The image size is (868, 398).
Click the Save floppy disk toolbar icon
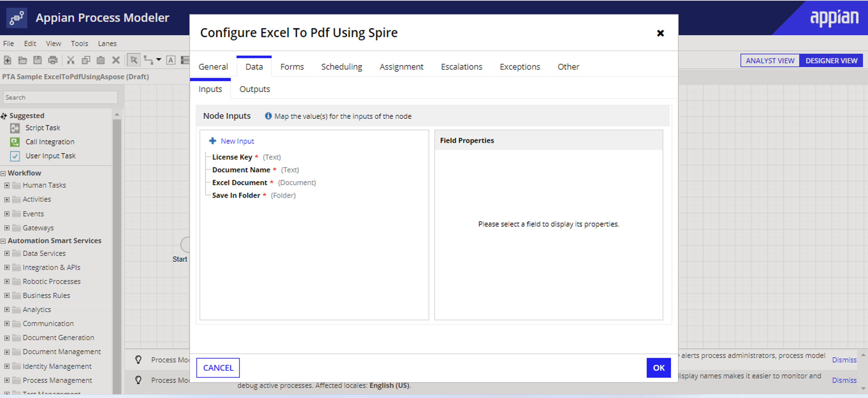pos(37,60)
